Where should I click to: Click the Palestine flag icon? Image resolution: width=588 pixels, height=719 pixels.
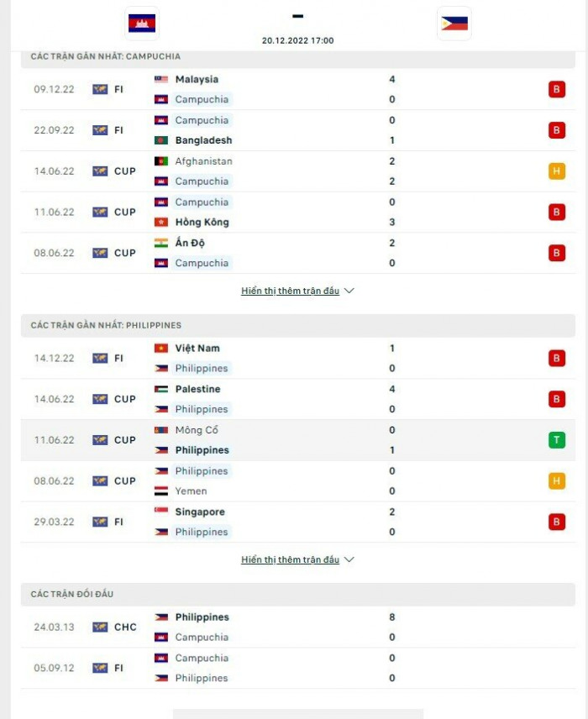coord(161,389)
